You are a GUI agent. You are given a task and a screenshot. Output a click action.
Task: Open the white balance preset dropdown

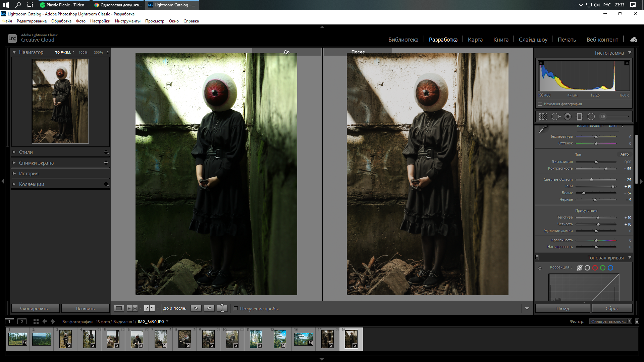pos(616,126)
